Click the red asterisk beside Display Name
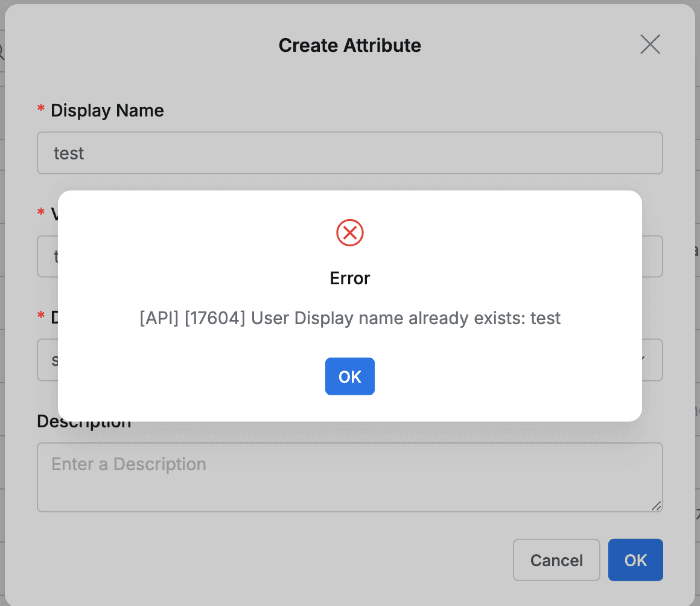This screenshot has width=700, height=606. pyautogui.click(x=40, y=109)
